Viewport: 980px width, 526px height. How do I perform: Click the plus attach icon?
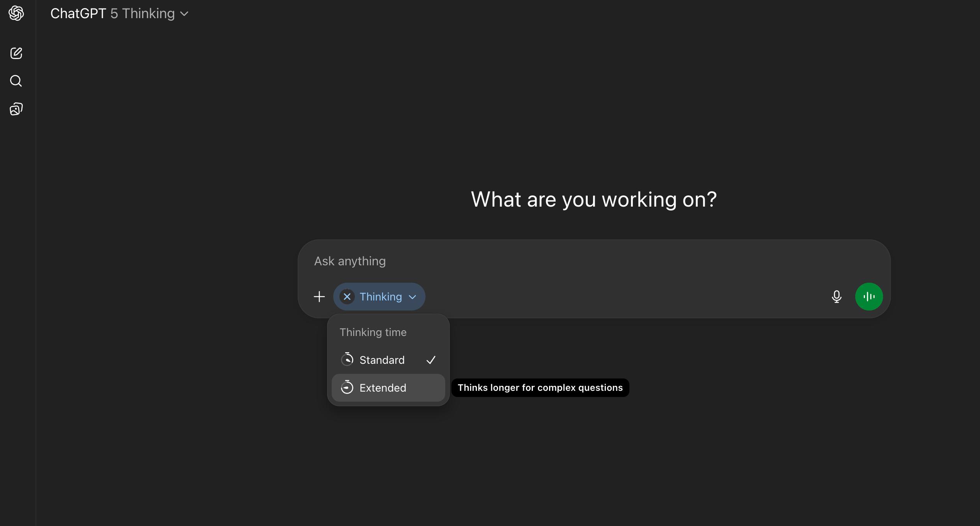coord(319,297)
